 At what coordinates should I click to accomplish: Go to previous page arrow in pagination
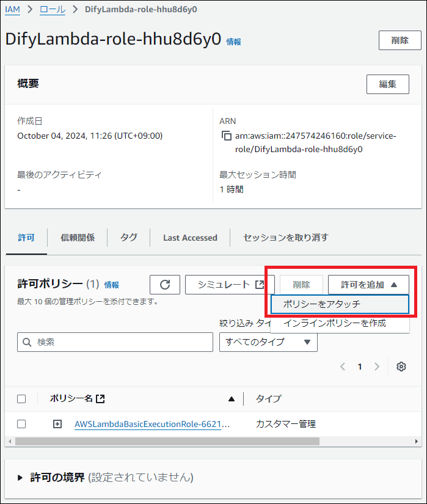point(343,367)
